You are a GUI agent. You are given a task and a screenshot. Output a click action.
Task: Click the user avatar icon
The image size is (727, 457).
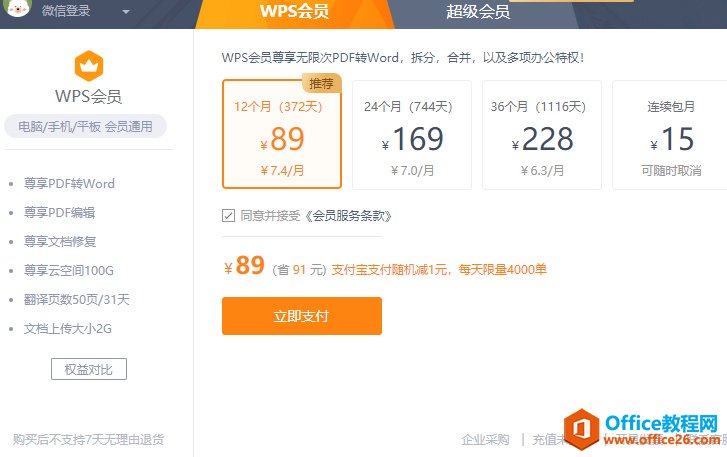[x=18, y=6]
